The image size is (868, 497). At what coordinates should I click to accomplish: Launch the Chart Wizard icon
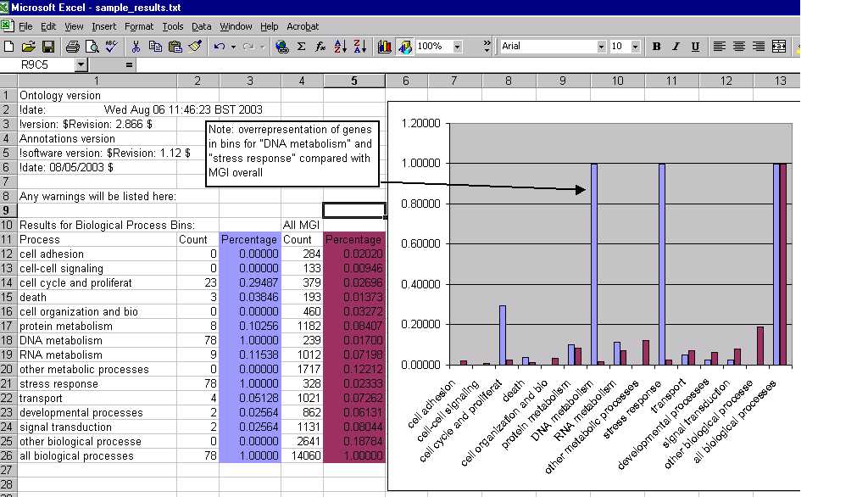pos(385,47)
